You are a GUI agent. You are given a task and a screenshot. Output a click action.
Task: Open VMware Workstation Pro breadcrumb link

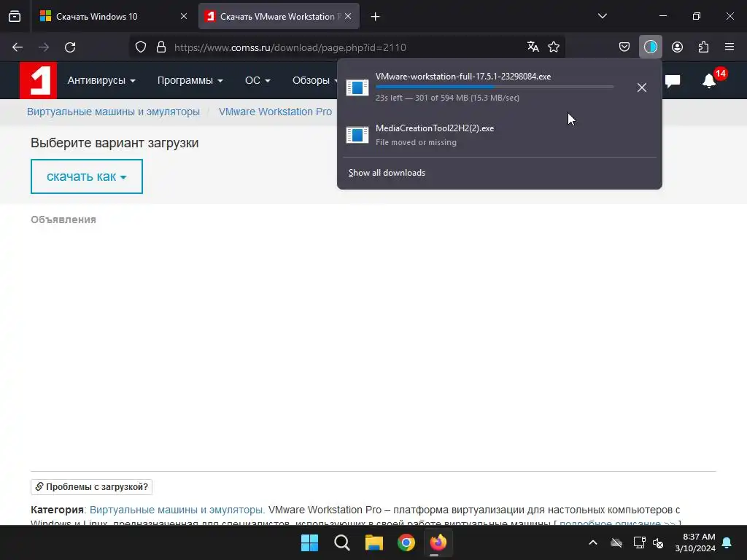pyautogui.click(x=275, y=112)
